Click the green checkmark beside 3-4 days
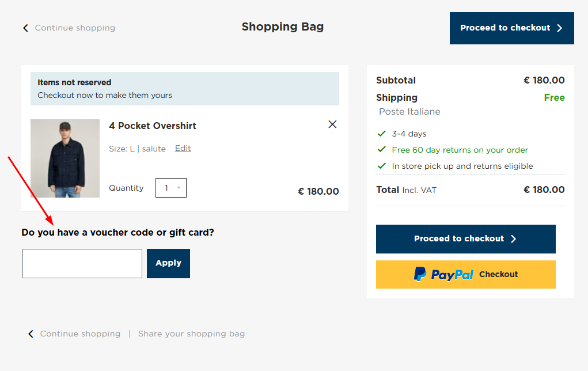Viewport: 588px width, 371px height. click(x=381, y=133)
